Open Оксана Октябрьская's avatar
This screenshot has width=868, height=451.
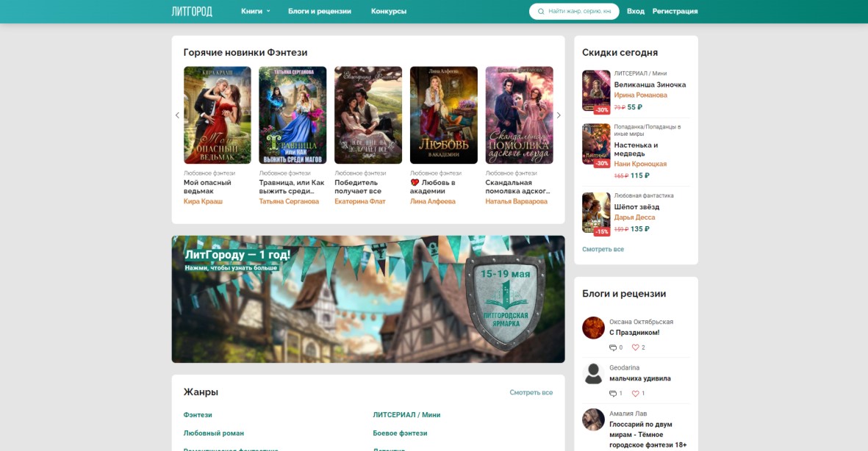click(x=593, y=328)
